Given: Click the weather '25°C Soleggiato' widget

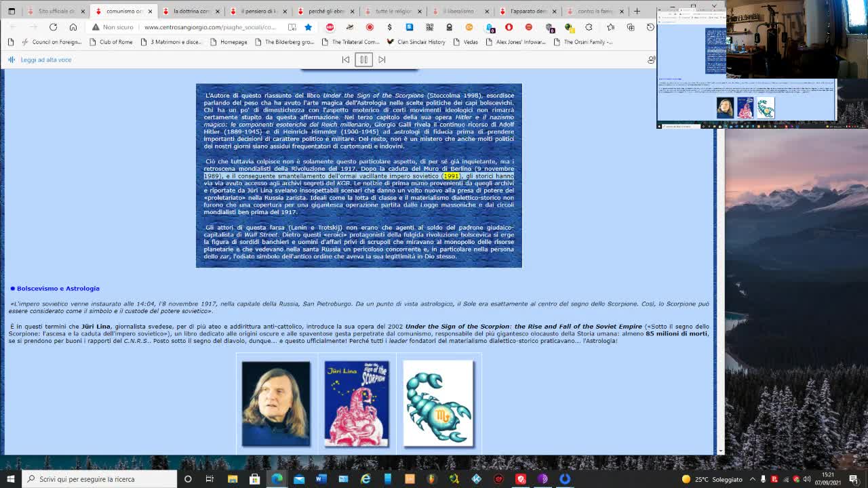Looking at the screenshot, I should pos(712,479).
